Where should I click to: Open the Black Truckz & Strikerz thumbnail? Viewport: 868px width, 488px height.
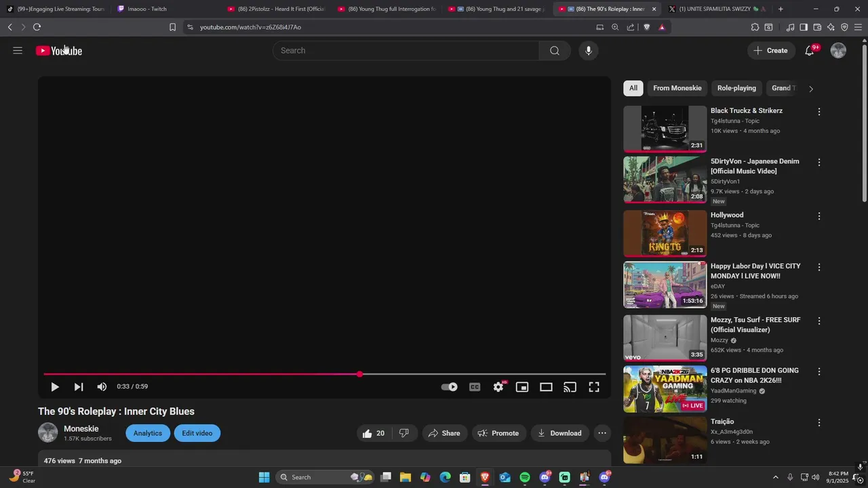[665, 129]
